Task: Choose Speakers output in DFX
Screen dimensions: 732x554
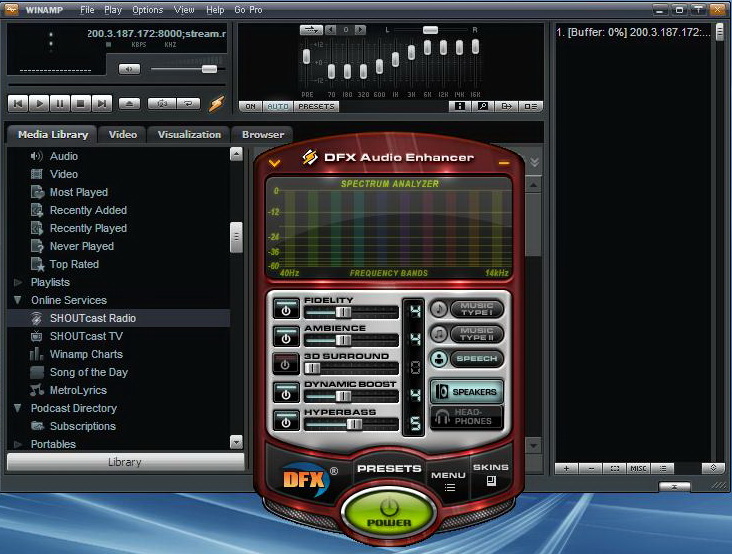Action: [466, 392]
